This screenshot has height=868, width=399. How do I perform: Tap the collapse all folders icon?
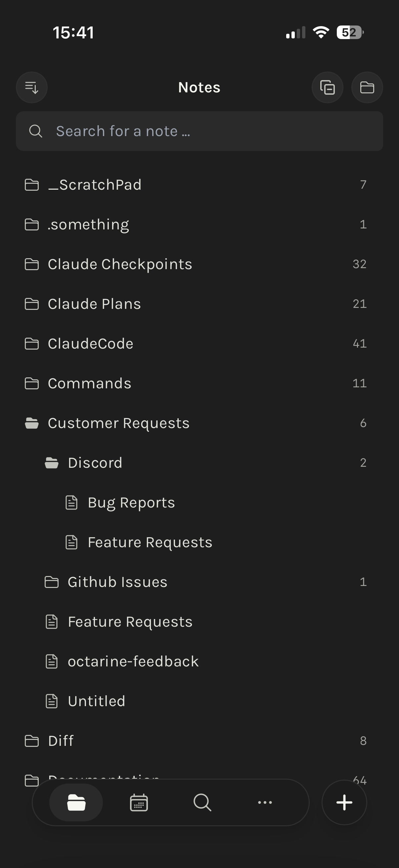pos(327,88)
